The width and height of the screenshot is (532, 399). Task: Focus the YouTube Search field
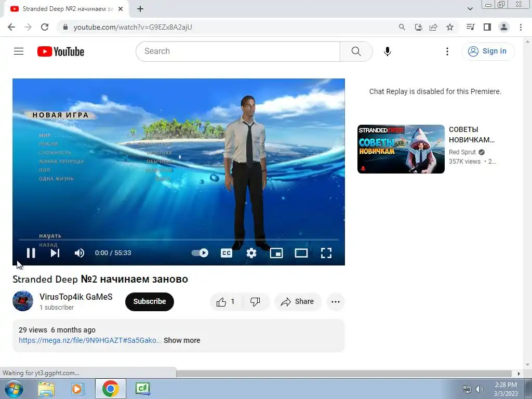tap(238, 51)
